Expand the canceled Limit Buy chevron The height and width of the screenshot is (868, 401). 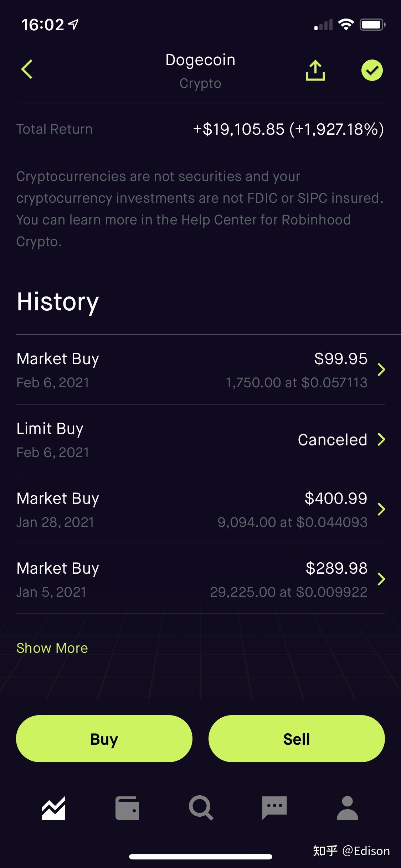[381, 439]
